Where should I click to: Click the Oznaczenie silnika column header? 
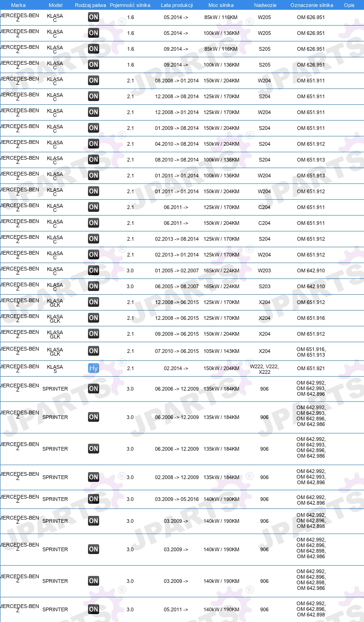click(311, 5)
